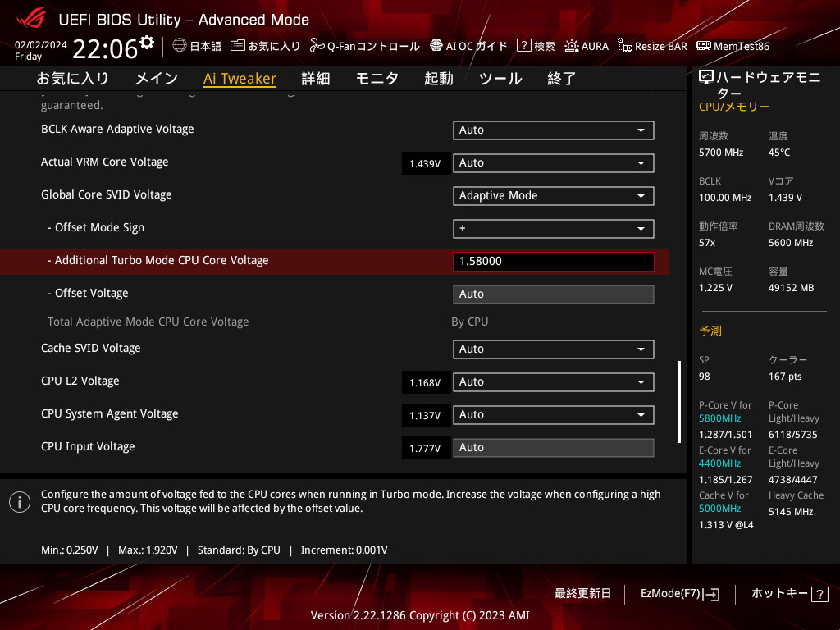The image size is (840, 630).
Task: Click the 1.168V L2 voltage readout
Action: [425, 382]
